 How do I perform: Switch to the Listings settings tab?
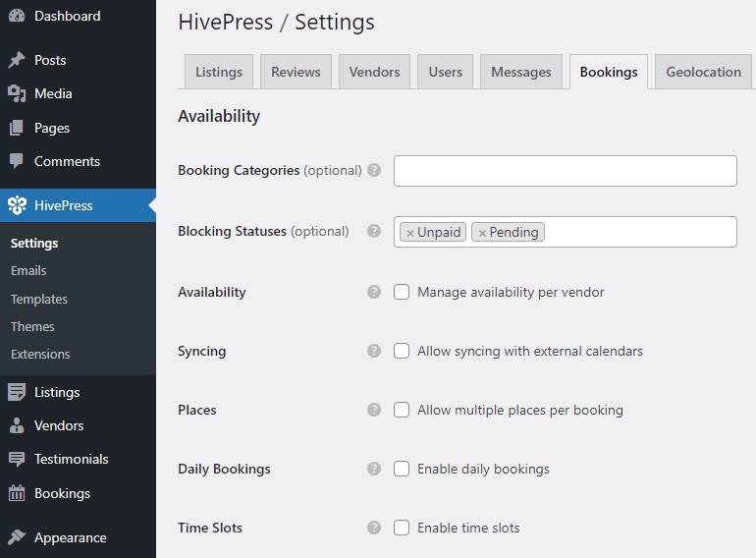pos(219,72)
